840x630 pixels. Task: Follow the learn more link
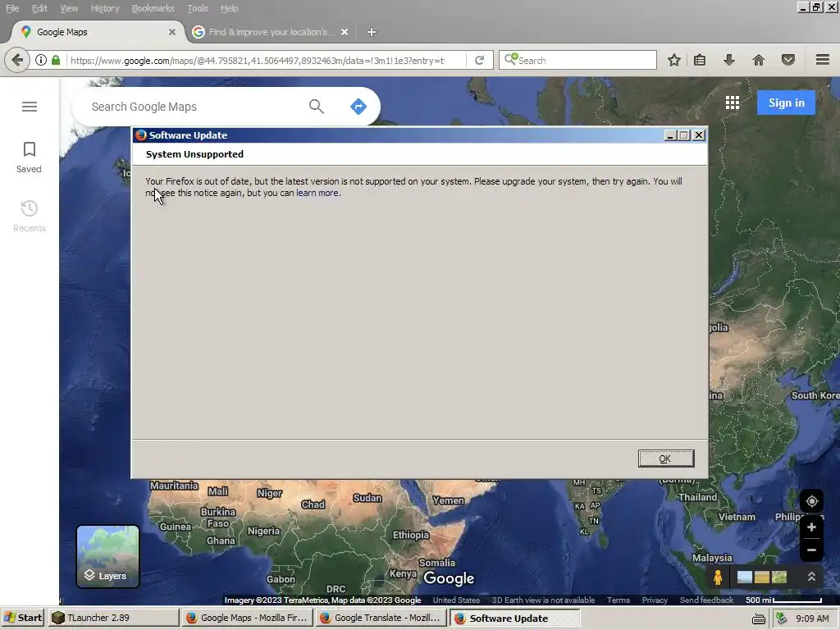tap(317, 193)
